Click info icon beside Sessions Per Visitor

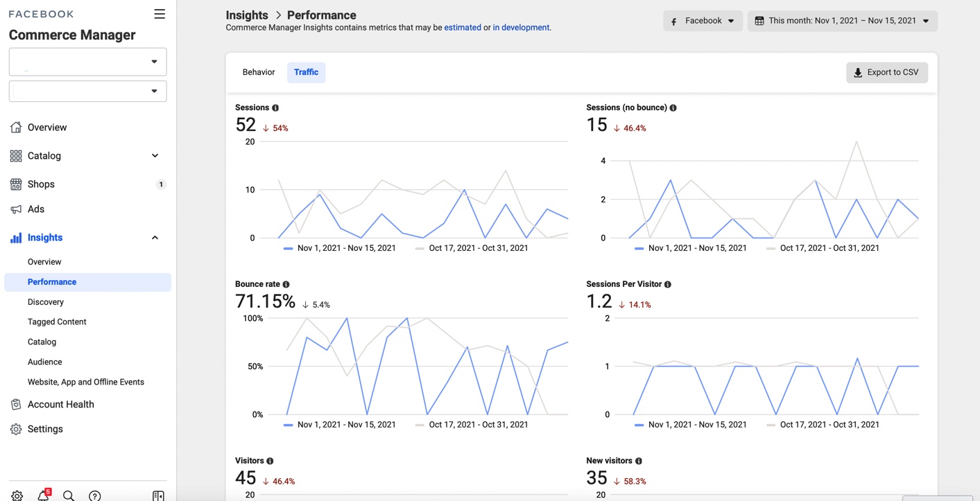click(x=668, y=285)
